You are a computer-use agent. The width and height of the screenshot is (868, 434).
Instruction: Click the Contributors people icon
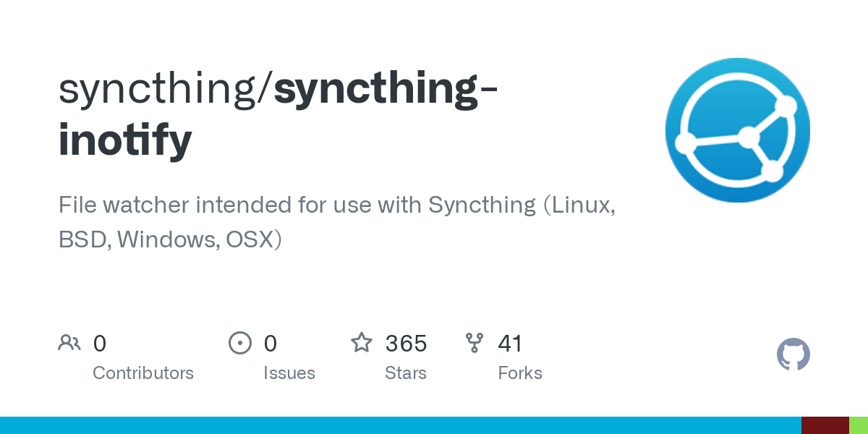coord(69,343)
